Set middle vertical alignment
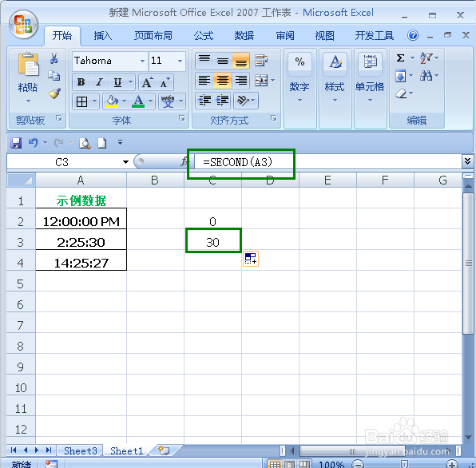Viewport: 476px width, 468px height. [223, 61]
